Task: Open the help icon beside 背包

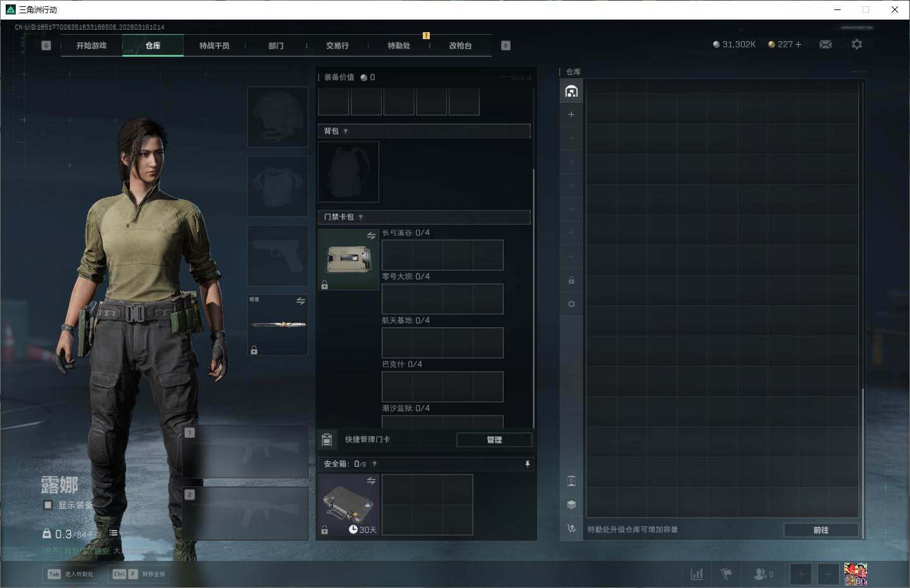Action: [x=345, y=131]
